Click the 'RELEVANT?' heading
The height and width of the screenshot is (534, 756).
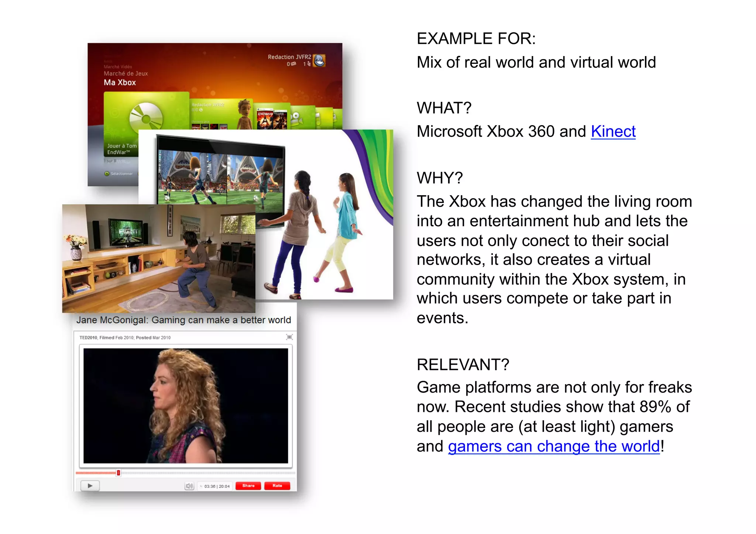463,365
